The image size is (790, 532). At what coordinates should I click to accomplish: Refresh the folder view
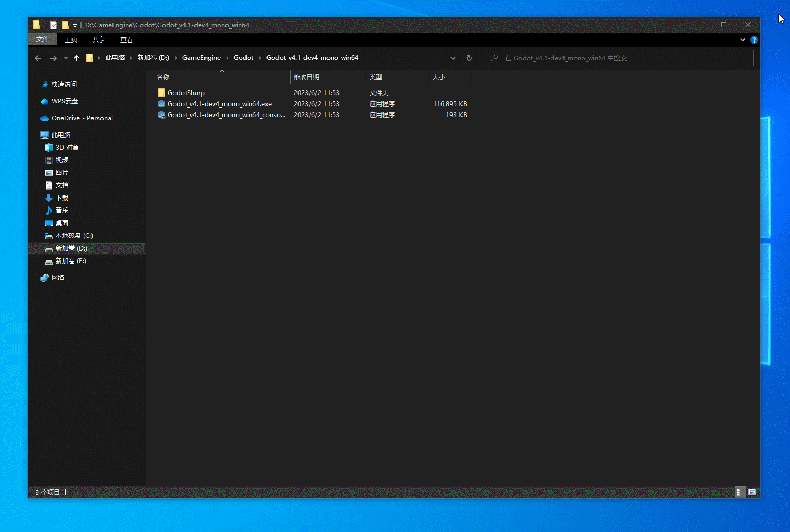click(x=469, y=58)
